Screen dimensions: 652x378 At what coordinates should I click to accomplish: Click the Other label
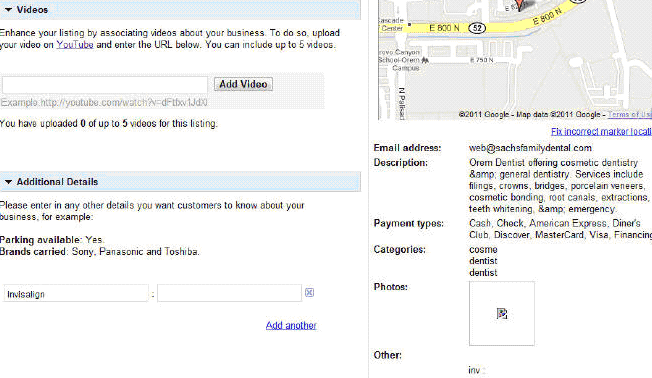(x=387, y=355)
